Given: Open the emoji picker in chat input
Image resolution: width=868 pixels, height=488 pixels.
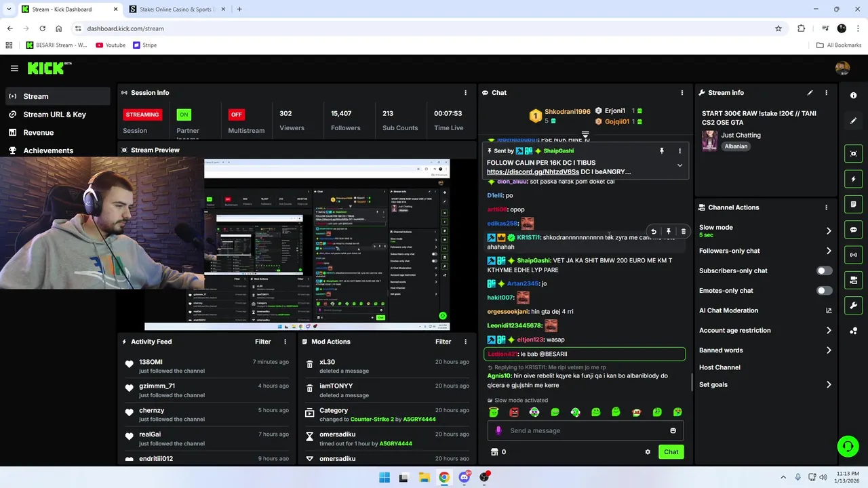Looking at the screenshot, I should (673, 430).
